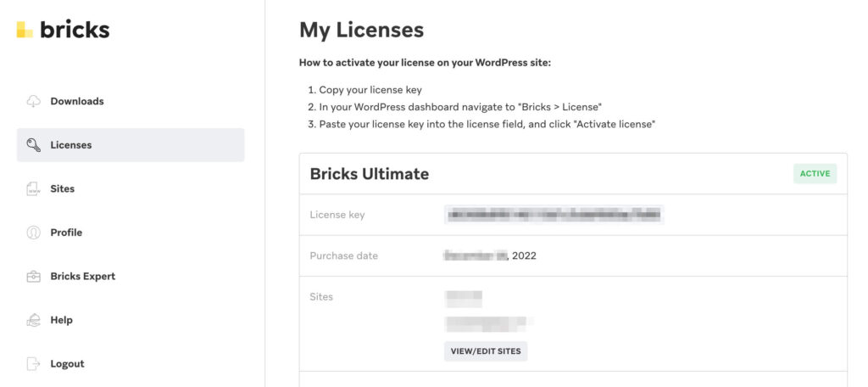Click the Bricks Expert briefcase icon
Viewport: 868px width, 387px height.
tap(34, 277)
